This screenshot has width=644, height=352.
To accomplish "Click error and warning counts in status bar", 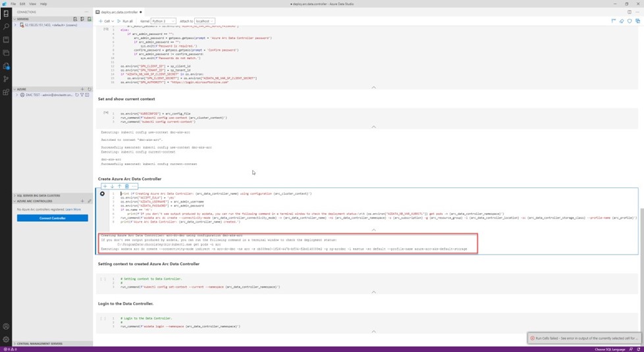I will tap(11, 349).
